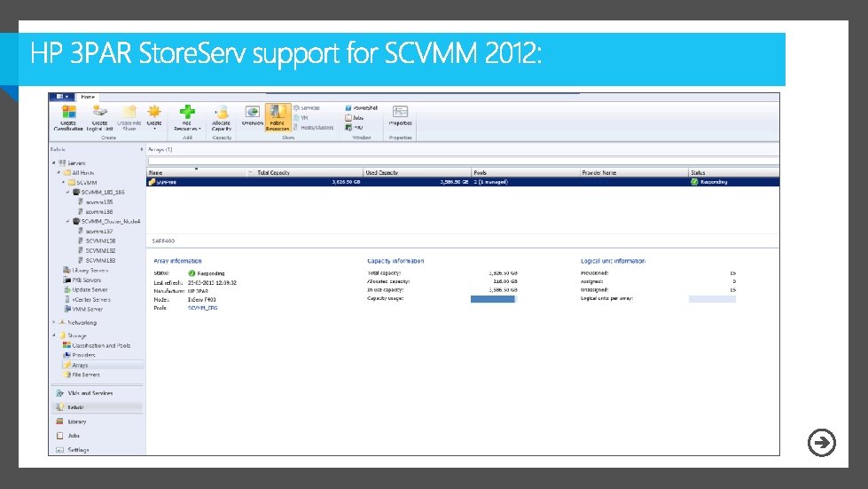Select the SCVMM158 host

97,241
